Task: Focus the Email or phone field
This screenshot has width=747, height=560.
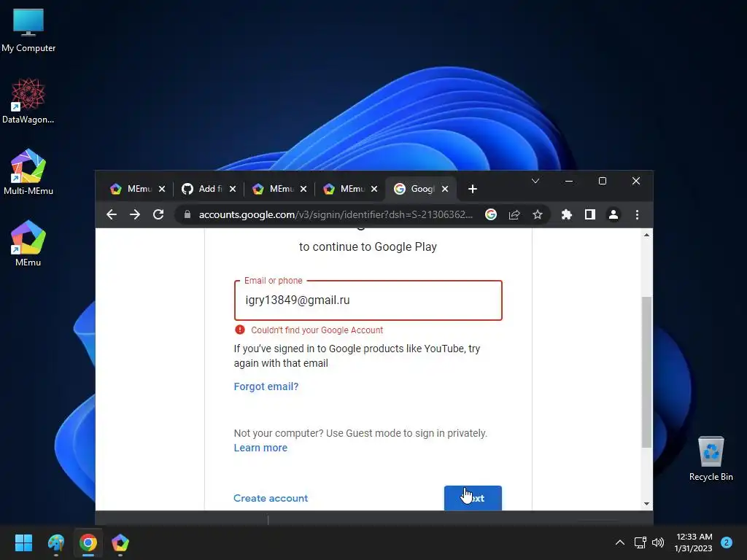Action: pyautogui.click(x=368, y=300)
